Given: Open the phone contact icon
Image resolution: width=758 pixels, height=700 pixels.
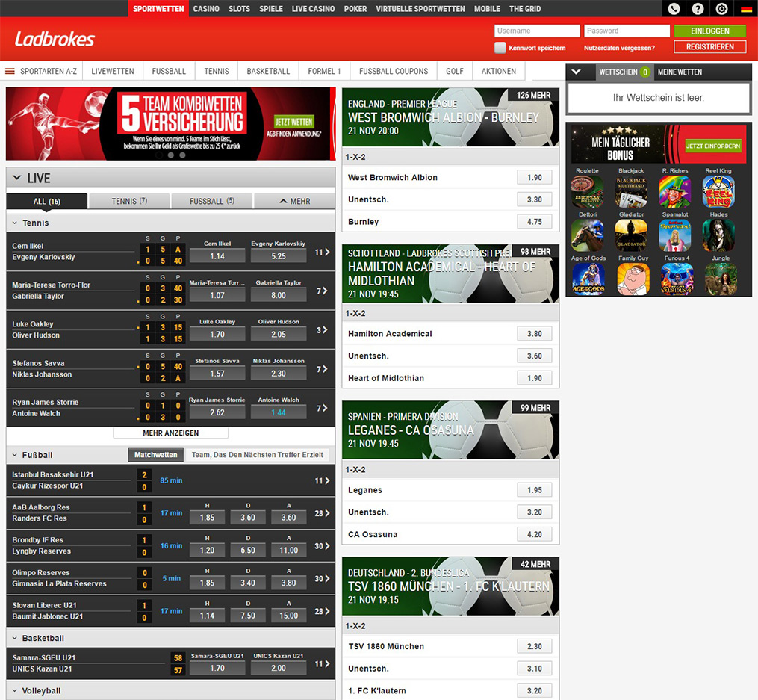Looking at the screenshot, I should pos(674,9).
